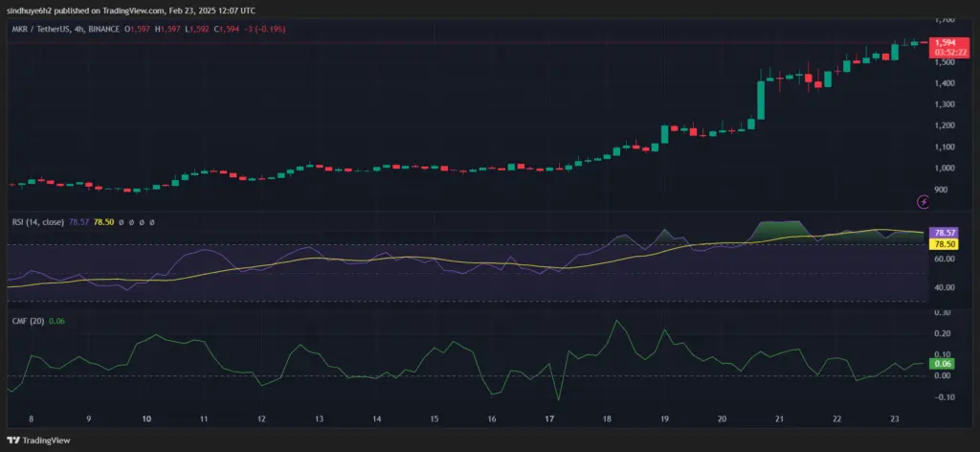The image size is (980, 452).
Task: Click the 0.00 CMF axis label
Action: (x=942, y=375)
